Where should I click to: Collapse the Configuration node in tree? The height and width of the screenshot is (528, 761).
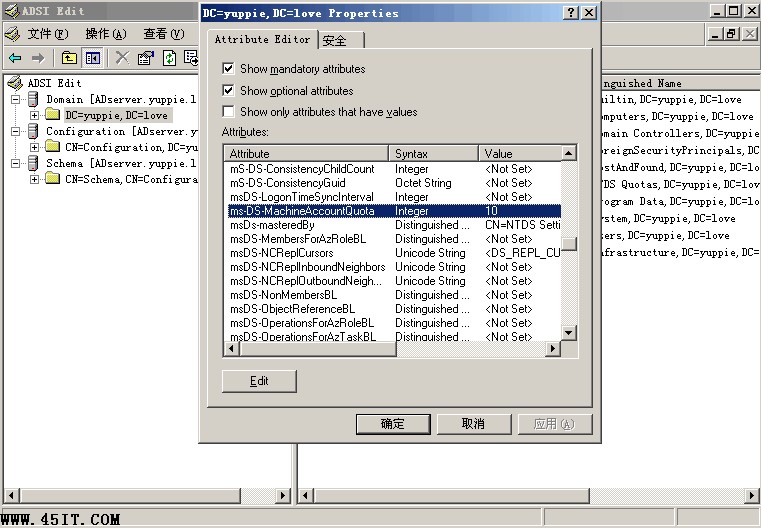pos(16,131)
